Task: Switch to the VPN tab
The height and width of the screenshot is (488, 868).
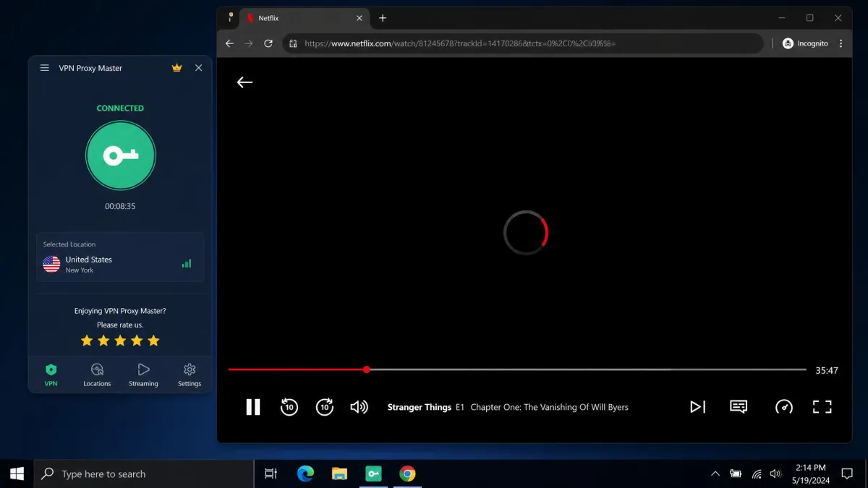Action: 51,374
